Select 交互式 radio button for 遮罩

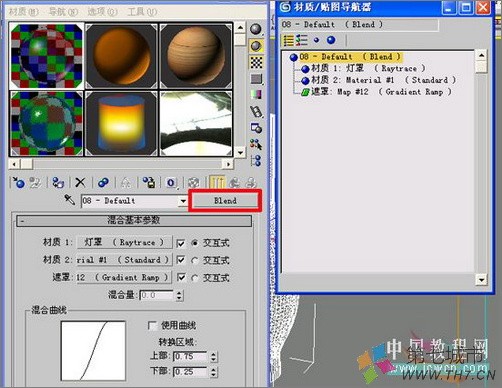click(195, 278)
